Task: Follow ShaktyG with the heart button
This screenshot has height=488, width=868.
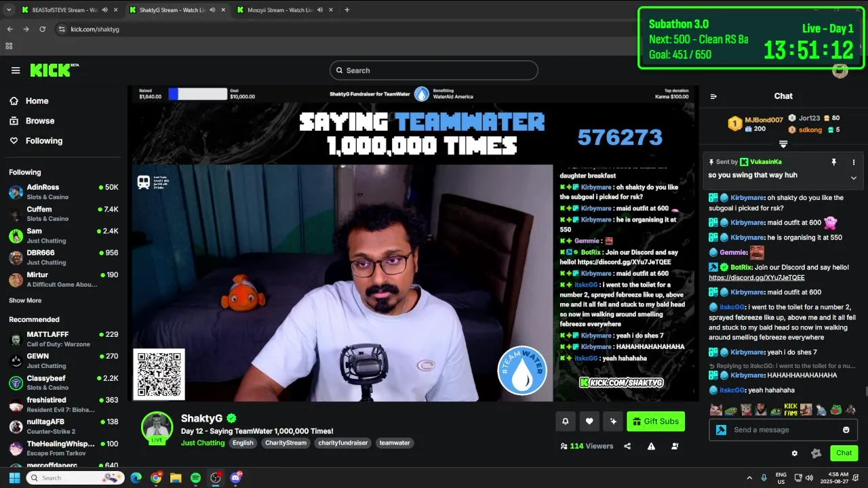Action: pyautogui.click(x=589, y=422)
